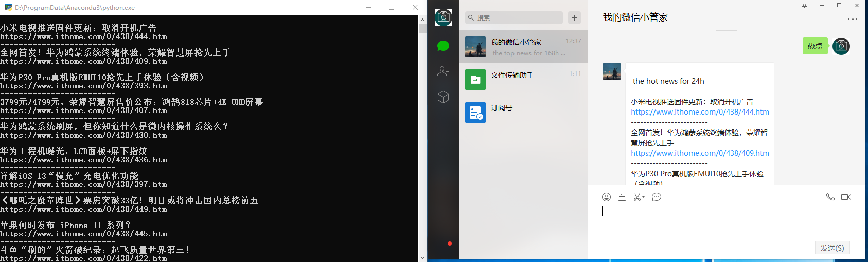Click the sender avatar beside 热点 message
This screenshot has height=262, width=868.
[841, 46]
